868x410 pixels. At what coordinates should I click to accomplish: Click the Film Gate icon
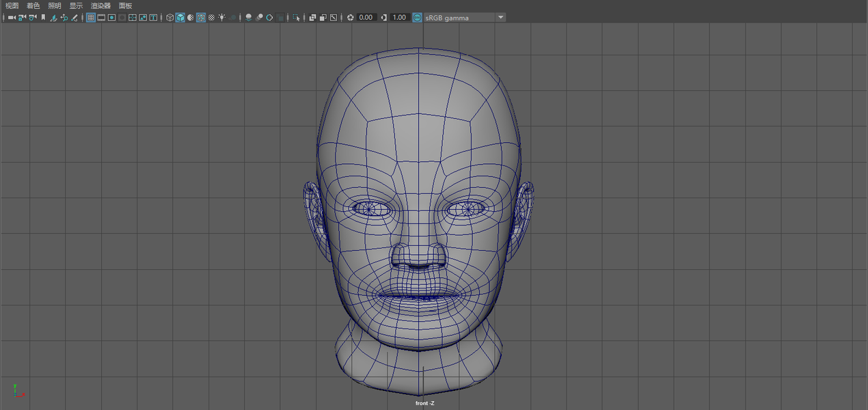pyautogui.click(x=101, y=17)
